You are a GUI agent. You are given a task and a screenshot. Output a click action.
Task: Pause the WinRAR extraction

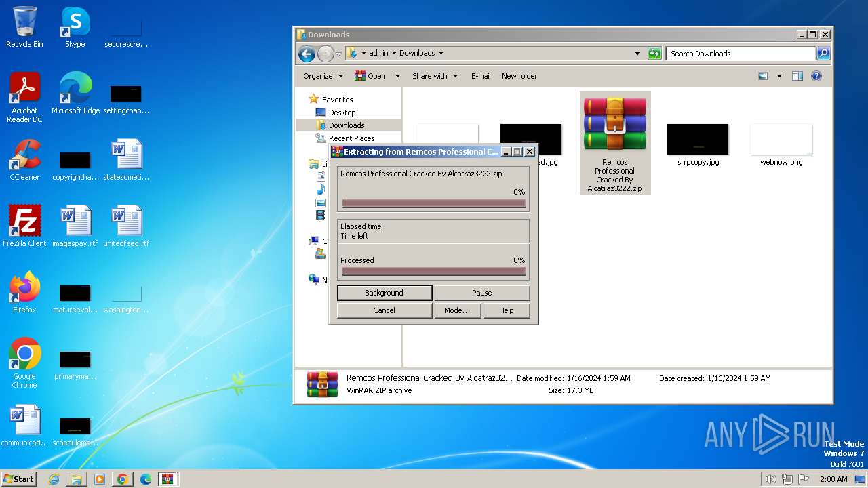[481, 293]
